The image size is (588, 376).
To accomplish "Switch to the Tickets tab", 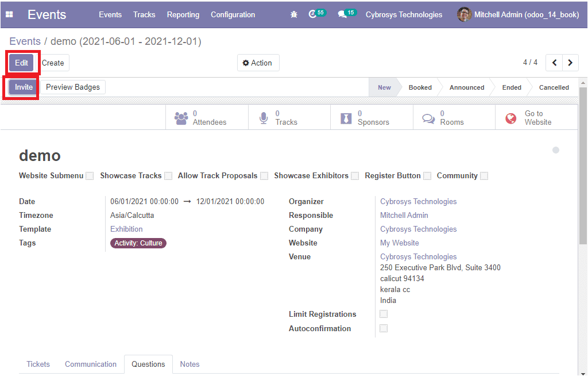I will (x=38, y=364).
